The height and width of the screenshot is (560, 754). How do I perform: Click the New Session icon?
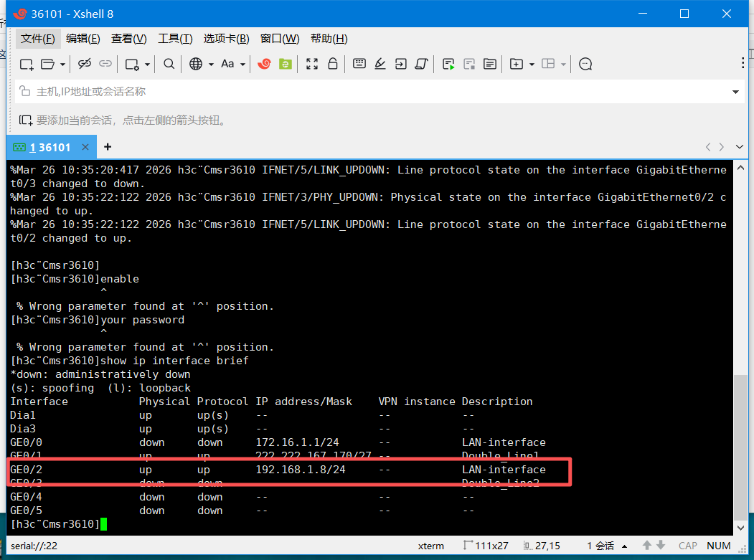click(x=27, y=64)
